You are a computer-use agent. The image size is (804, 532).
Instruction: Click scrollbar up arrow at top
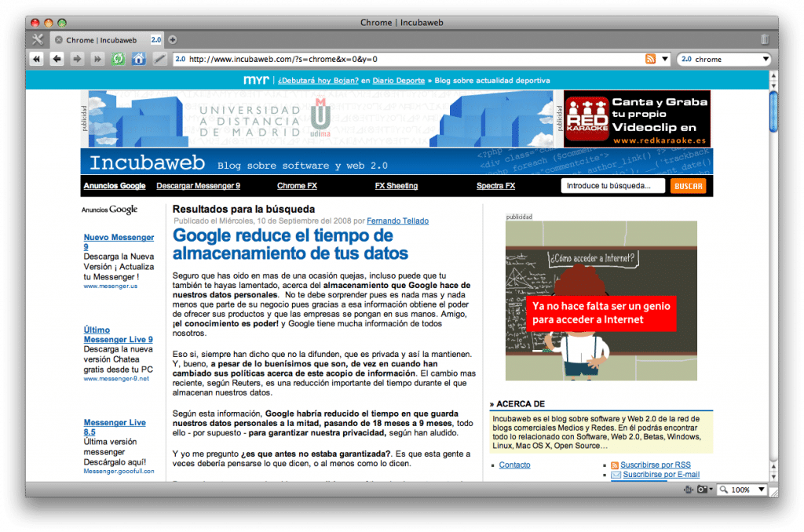(773, 75)
